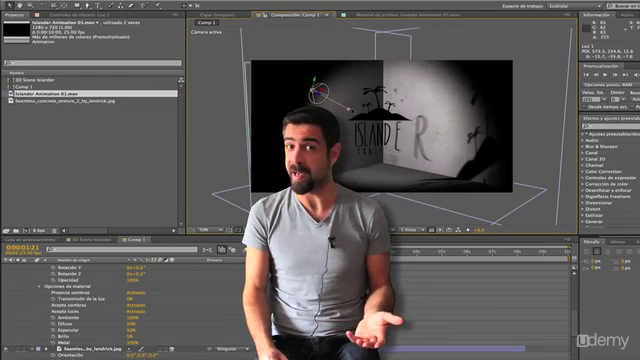This screenshot has width=640, height=360.
Task: Open Ninguno parent dropdown for layer 4
Action: tap(233, 349)
